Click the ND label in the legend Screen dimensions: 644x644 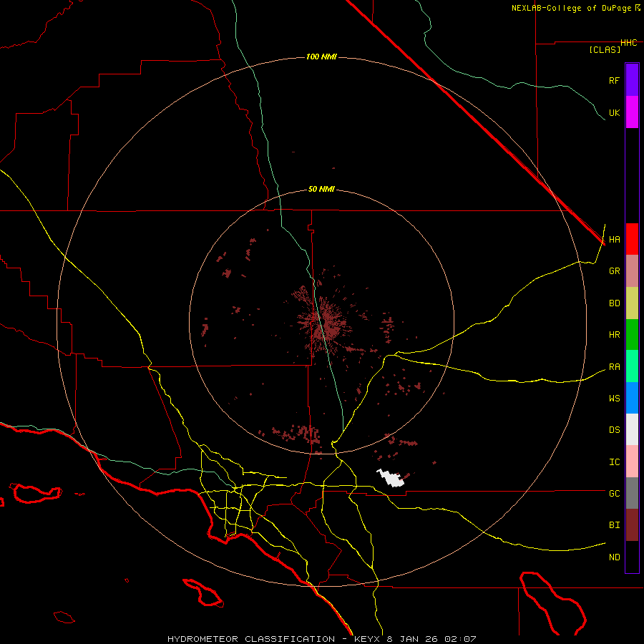click(x=614, y=557)
